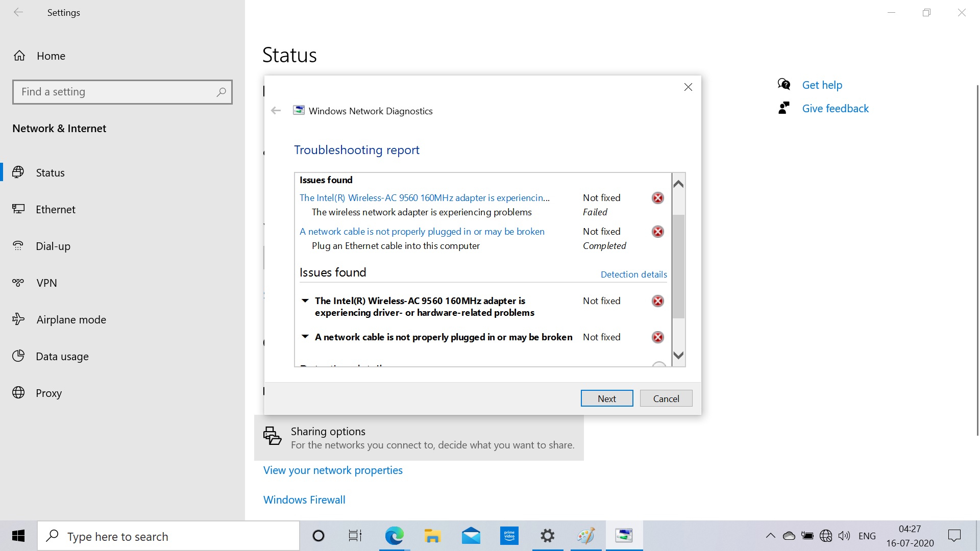Open the Windows Firewall link
Viewport: 980px width, 551px height.
304,499
